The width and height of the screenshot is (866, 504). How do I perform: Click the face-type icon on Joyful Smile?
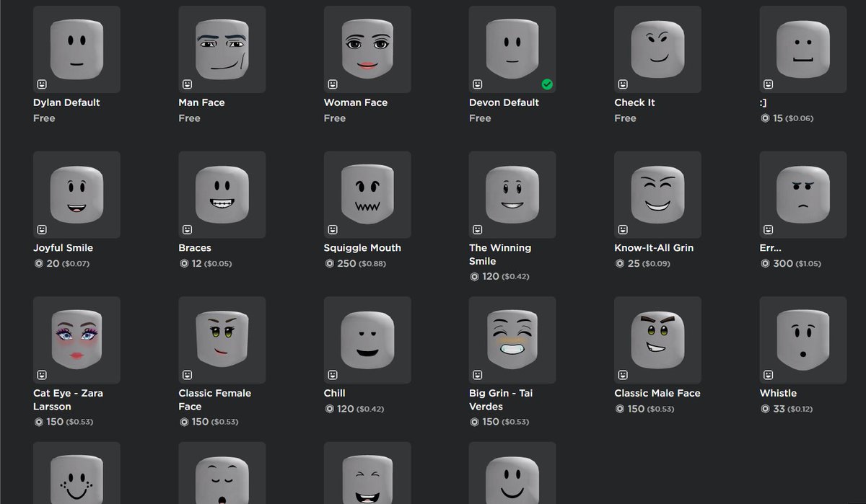[x=42, y=229]
